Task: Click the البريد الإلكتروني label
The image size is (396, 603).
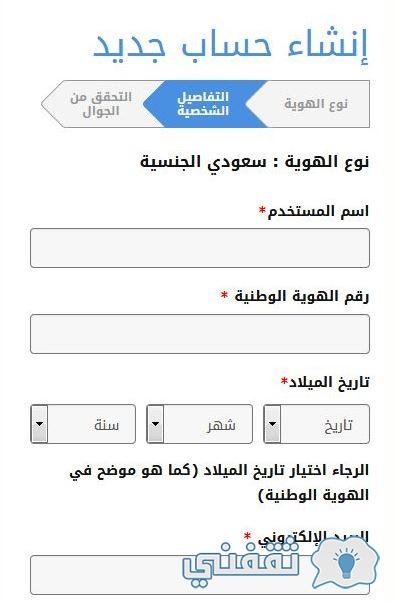Action: (313, 537)
